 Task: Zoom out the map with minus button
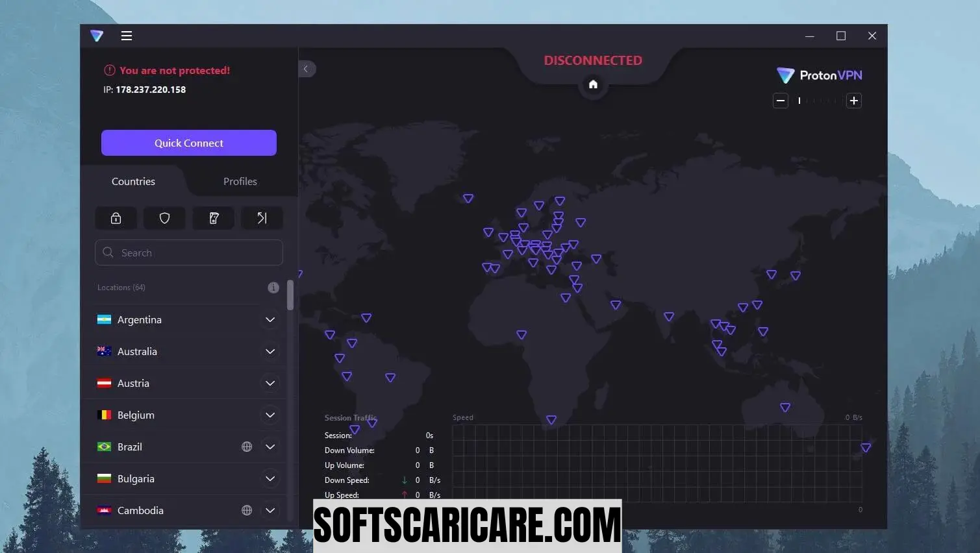781,101
